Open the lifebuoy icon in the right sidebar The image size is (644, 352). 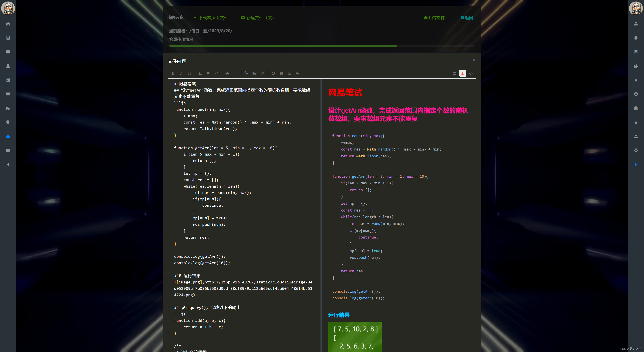coord(636,94)
